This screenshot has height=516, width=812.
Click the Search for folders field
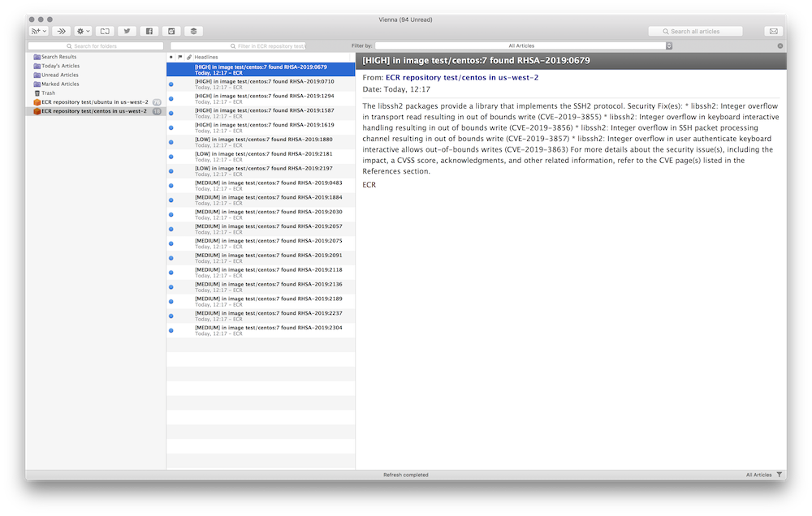[96, 46]
